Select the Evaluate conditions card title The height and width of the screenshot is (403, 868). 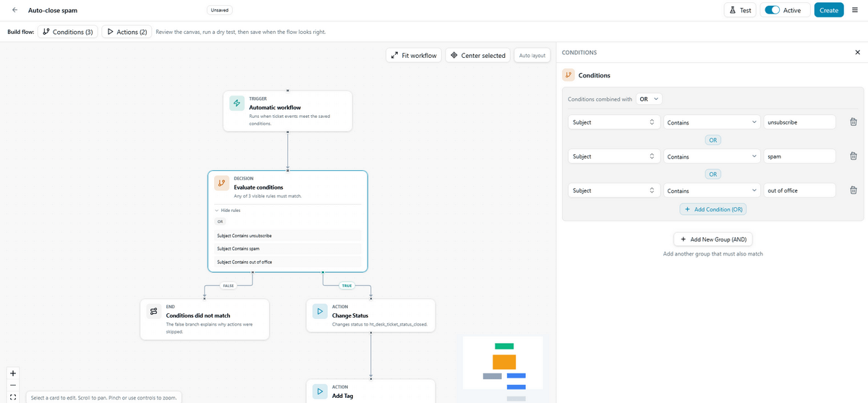click(258, 187)
